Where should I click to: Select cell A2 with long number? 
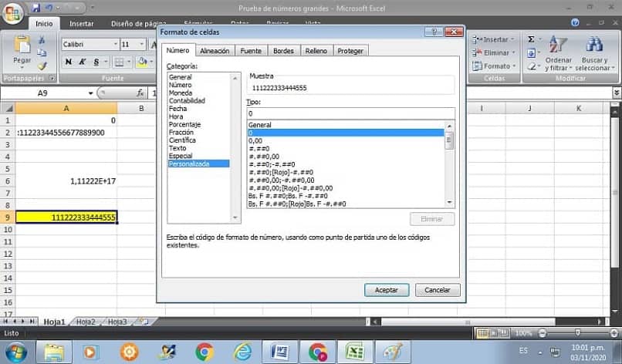click(66, 133)
